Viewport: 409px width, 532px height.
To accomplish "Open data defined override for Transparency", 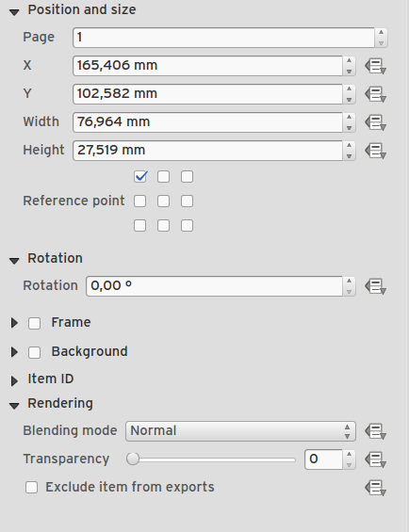I will coord(375,459).
